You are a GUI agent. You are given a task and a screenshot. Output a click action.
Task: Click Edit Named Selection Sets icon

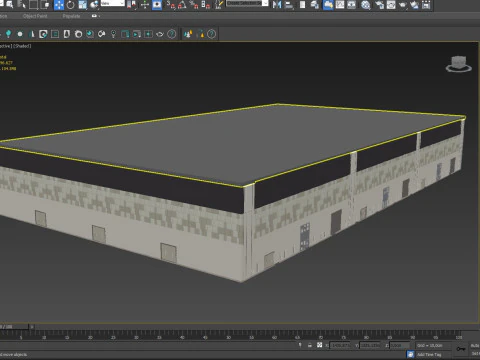pyautogui.click(x=219, y=5)
